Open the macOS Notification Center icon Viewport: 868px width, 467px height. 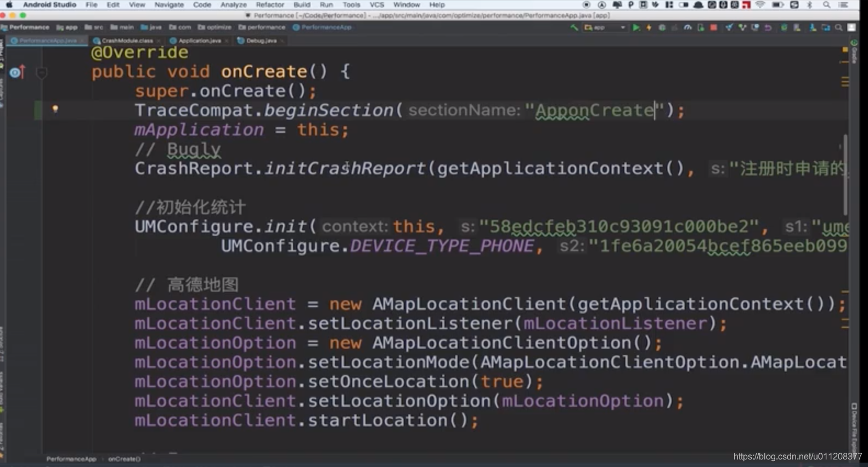(843, 4)
